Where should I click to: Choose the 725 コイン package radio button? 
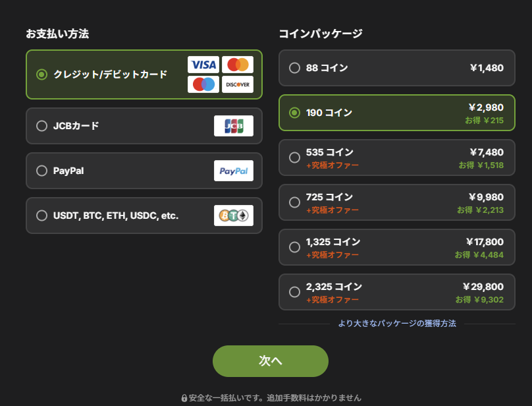point(294,202)
